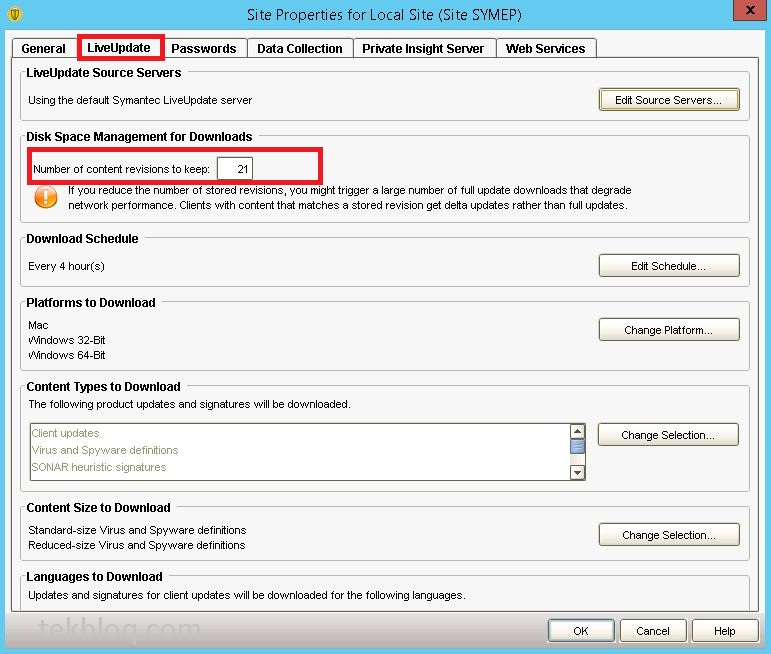Click Change Platform button
This screenshot has width=771, height=654.
[669, 330]
